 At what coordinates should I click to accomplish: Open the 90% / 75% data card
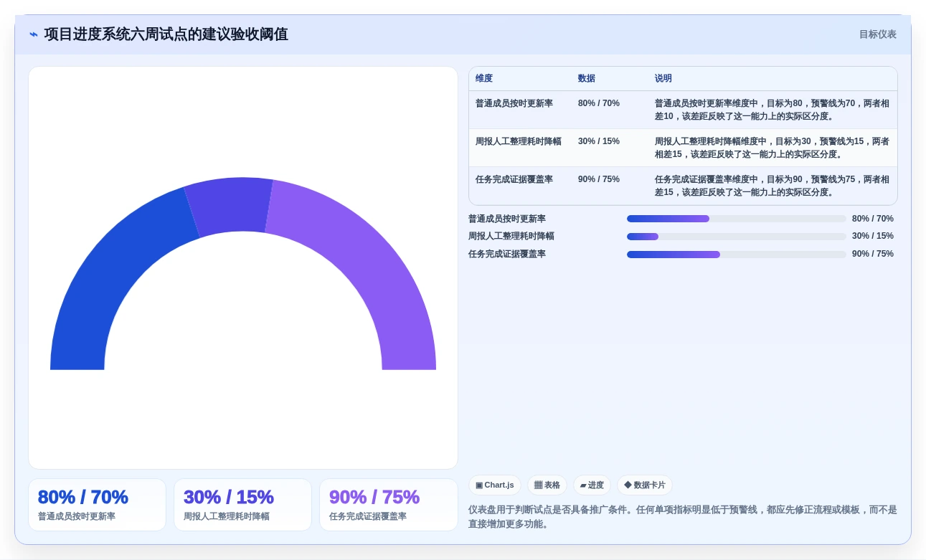(x=388, y=505)
